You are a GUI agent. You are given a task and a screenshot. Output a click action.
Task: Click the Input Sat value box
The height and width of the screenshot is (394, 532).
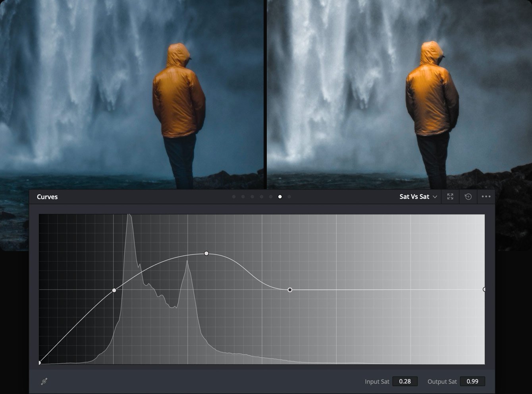click(x=404, y=381)
